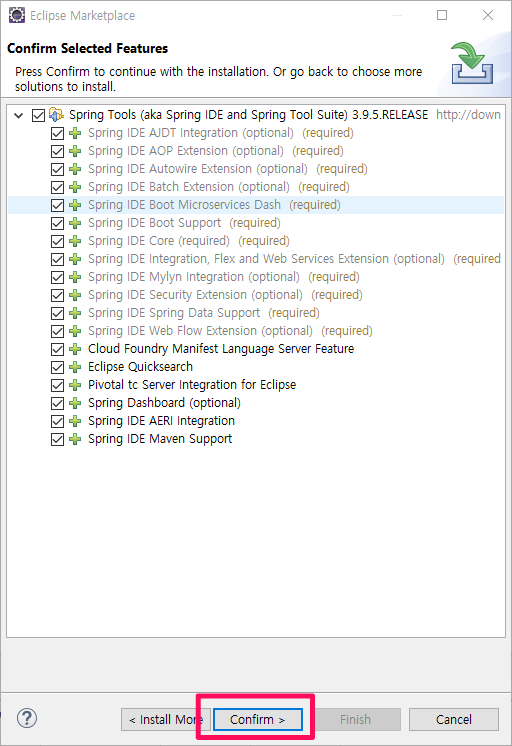Click plus icon beside Pivotal tc Server Integration
This screenshot has height=746, width=512.
point(75,385)
